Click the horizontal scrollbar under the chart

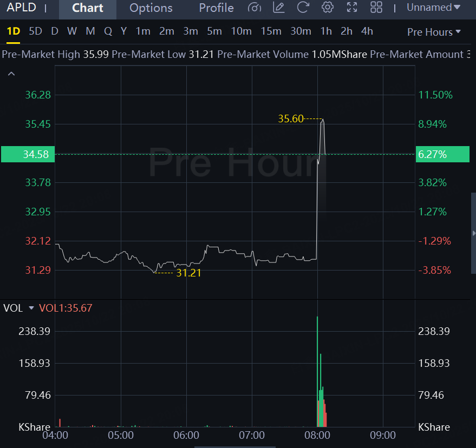click(234, 447)
